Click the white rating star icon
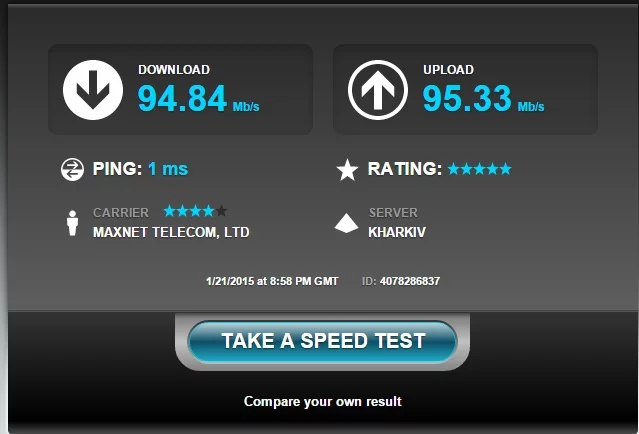639x434 pixels. [x=347, y=170]
